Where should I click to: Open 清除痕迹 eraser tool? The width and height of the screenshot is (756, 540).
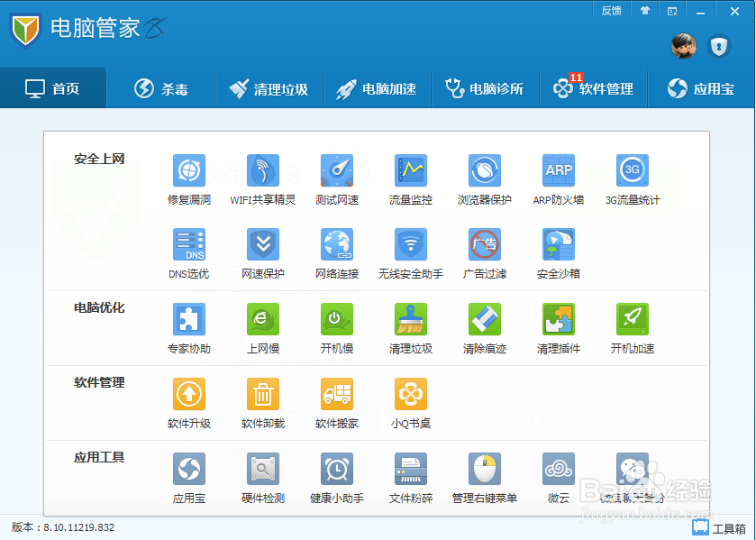485,319
